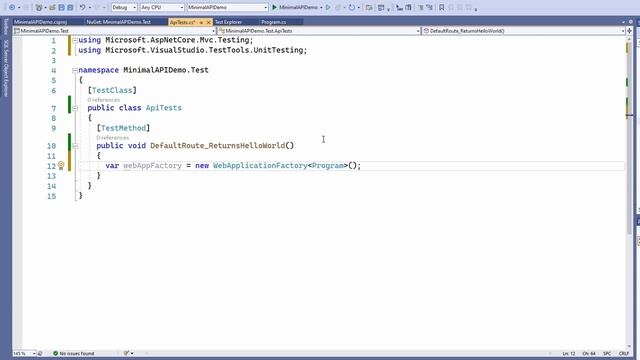Click the uncomment lines toolbar icon
This screenshot has height=360, width=640.
point(429,7)
